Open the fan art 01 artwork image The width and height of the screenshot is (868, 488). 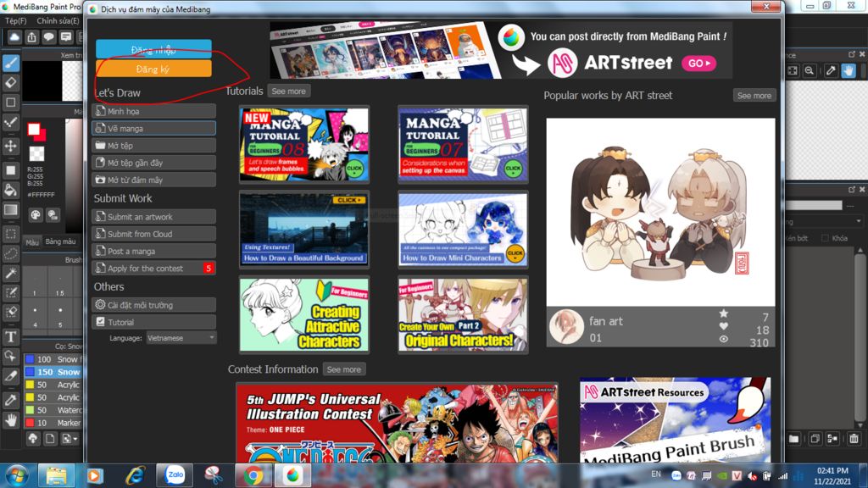(x=660, y=213)
